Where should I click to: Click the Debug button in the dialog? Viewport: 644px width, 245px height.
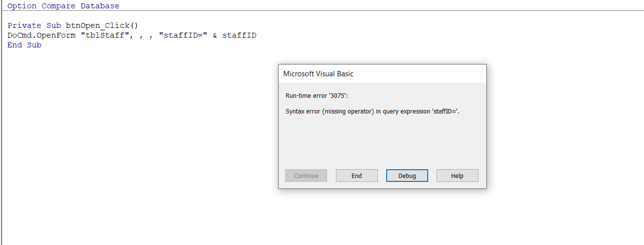pos(407,176)
